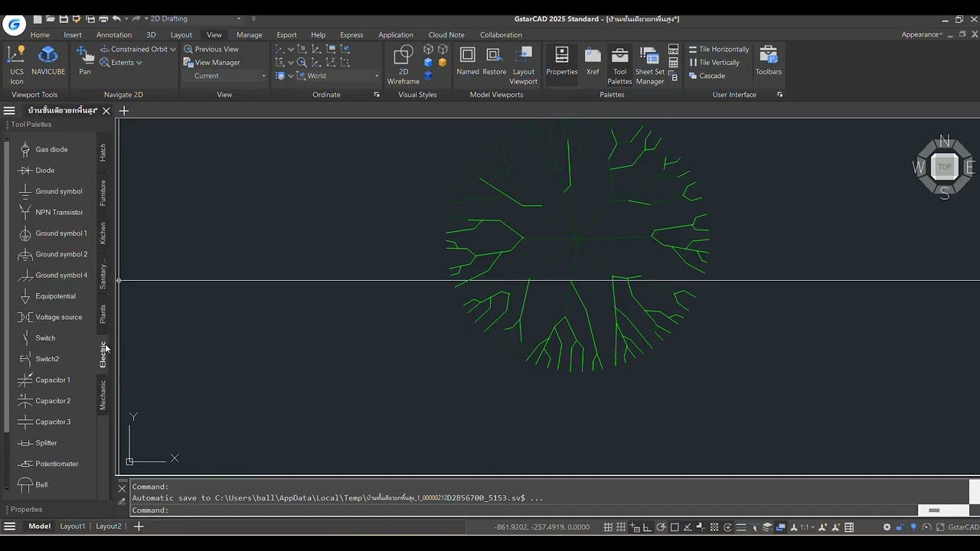Click the Print icon in quick access toolbar
This screenshot has height=551, width=980.
tap(103, 18)
